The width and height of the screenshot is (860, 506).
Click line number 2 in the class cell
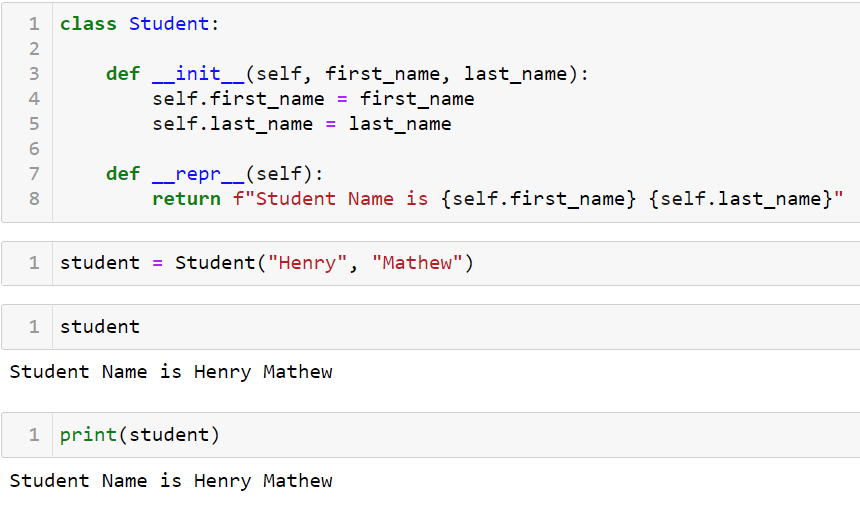[x=34, y=49]
